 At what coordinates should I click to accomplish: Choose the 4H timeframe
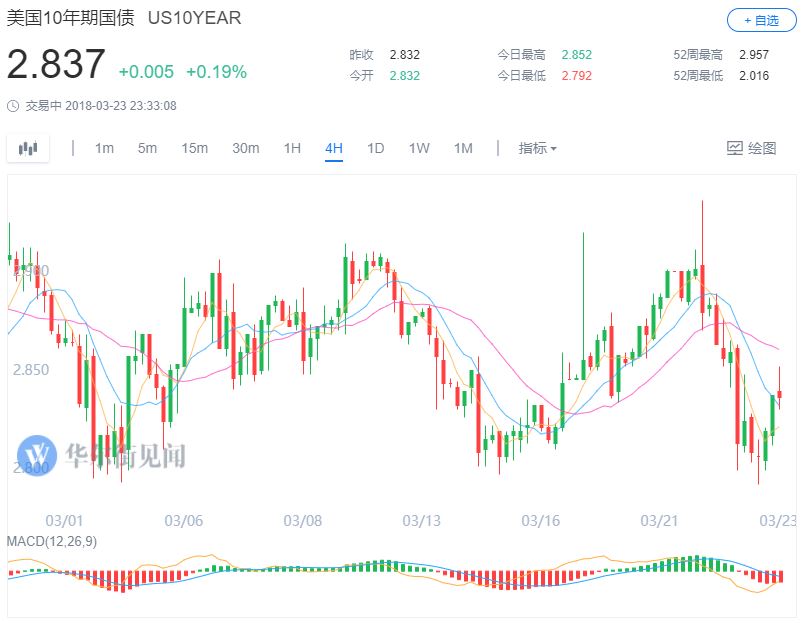(x=334, y=148)
